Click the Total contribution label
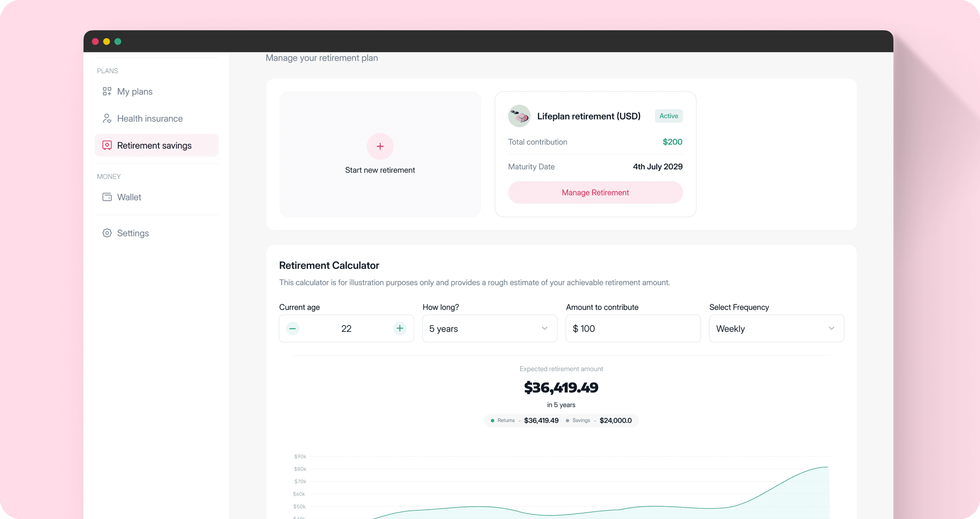This screenshot has width=980, height=519. [x=537, y=142]
